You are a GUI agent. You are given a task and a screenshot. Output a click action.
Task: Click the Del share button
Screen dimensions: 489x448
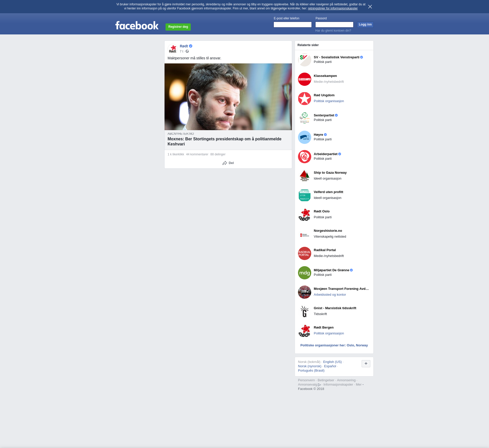(x=228, y=163)
